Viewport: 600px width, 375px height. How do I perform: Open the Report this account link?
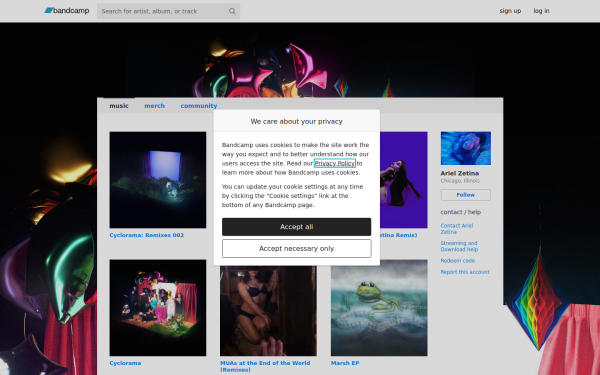[x=465, y=272]
